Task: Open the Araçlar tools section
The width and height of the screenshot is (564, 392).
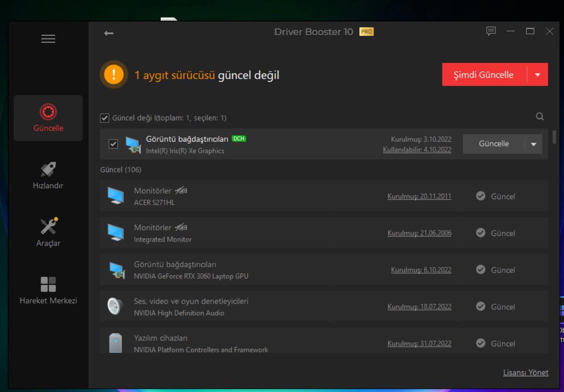Action: point(48,233)
